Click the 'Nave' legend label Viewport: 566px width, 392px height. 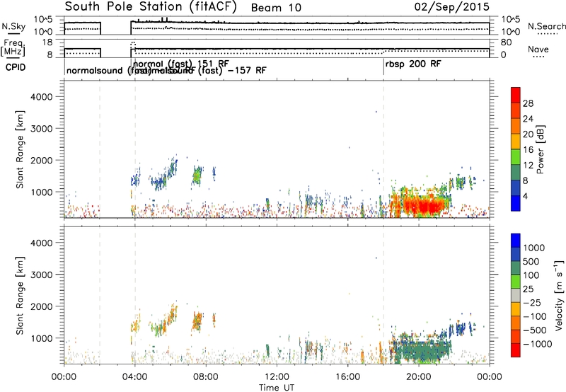click(538, 49)
